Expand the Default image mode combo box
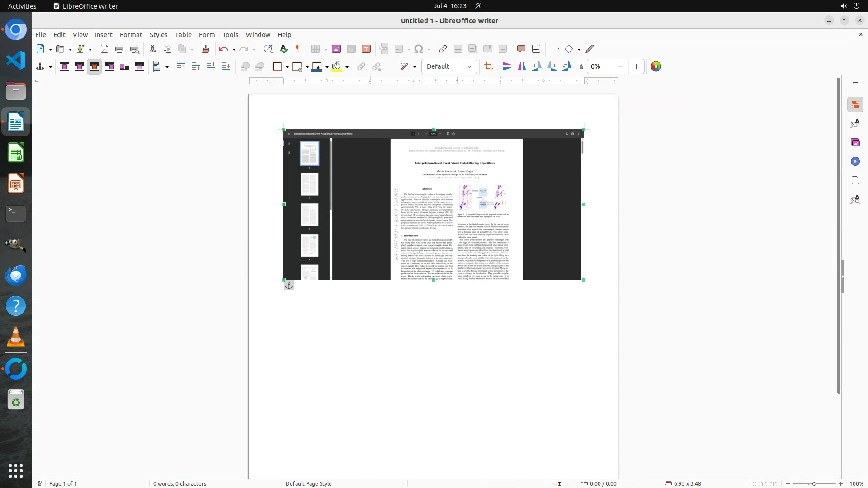868x488 pixels. pos(469,66)
